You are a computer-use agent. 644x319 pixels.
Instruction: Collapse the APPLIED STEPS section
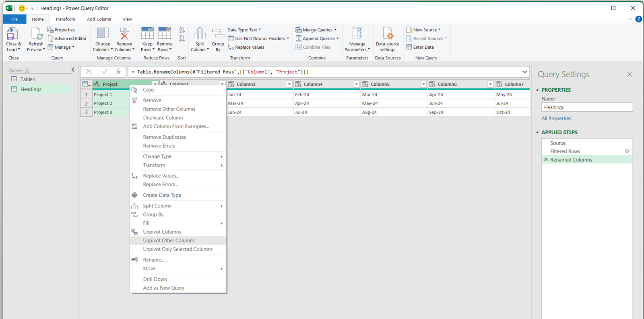pos(537,132)
